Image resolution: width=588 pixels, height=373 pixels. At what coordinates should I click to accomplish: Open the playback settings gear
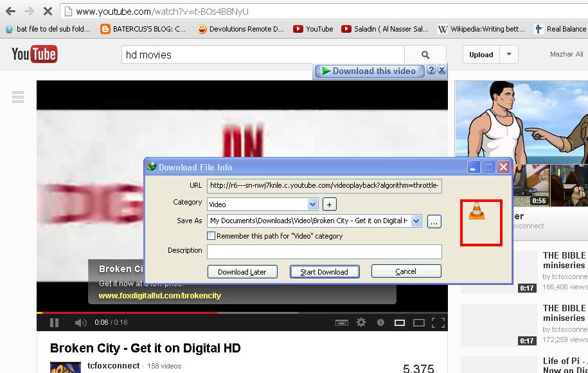click(361, 322)
